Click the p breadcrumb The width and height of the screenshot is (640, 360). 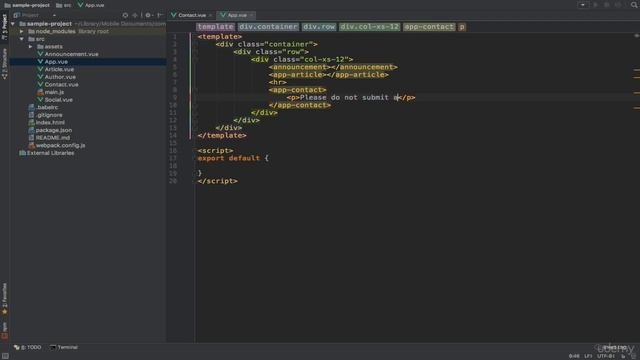[462, 27]
